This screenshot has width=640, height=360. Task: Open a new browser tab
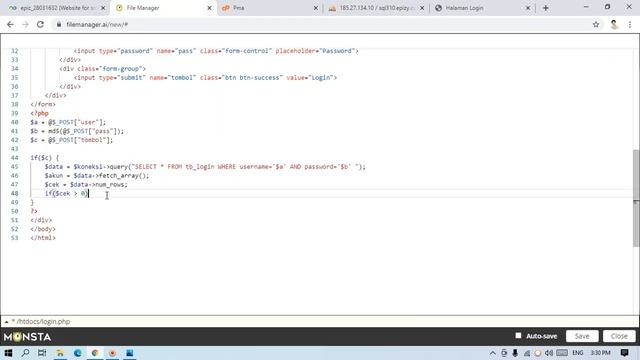(546, 8)
